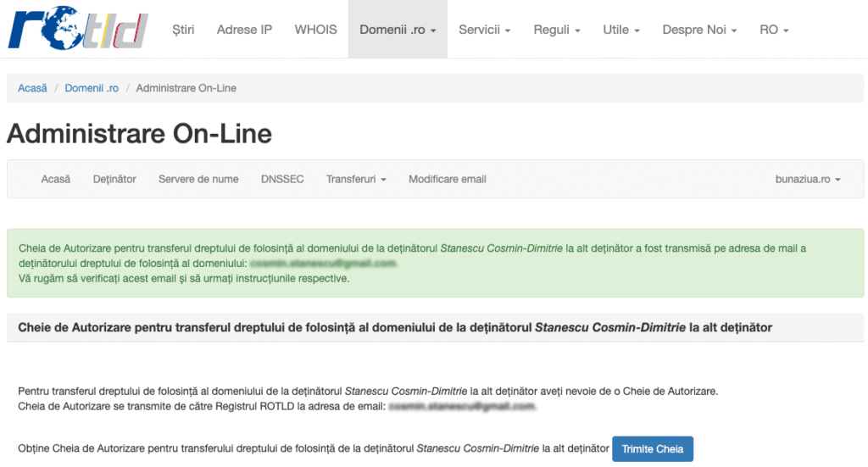868x467 pixels.
Task: Expand the Domenii .ro dropdown
Action: pyautogui.click(x=398, y=30)
